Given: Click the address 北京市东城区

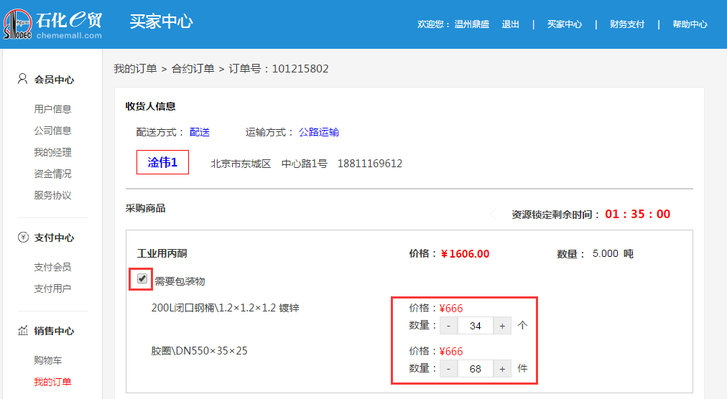Looking at the screenshot, I should (x=241, y=164).
